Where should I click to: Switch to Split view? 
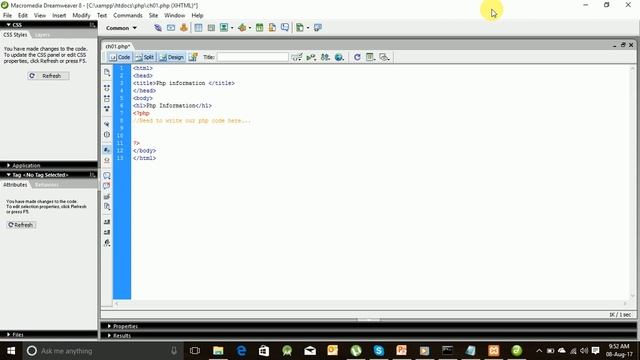(144, 57)
